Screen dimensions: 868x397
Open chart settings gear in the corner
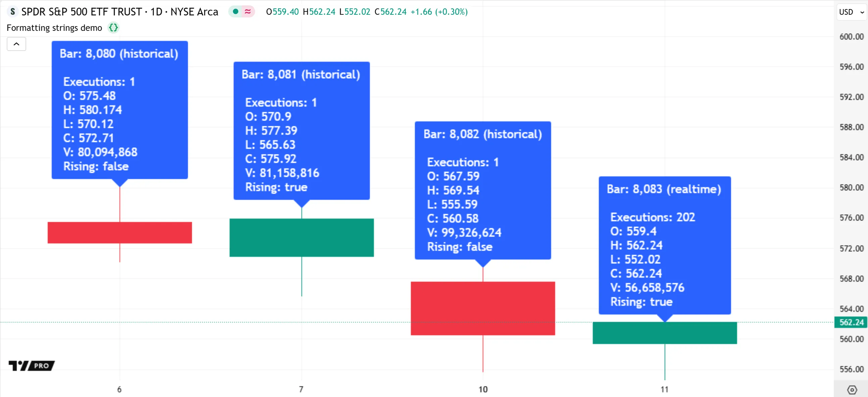pyautogui.click(x=852, y=390)
